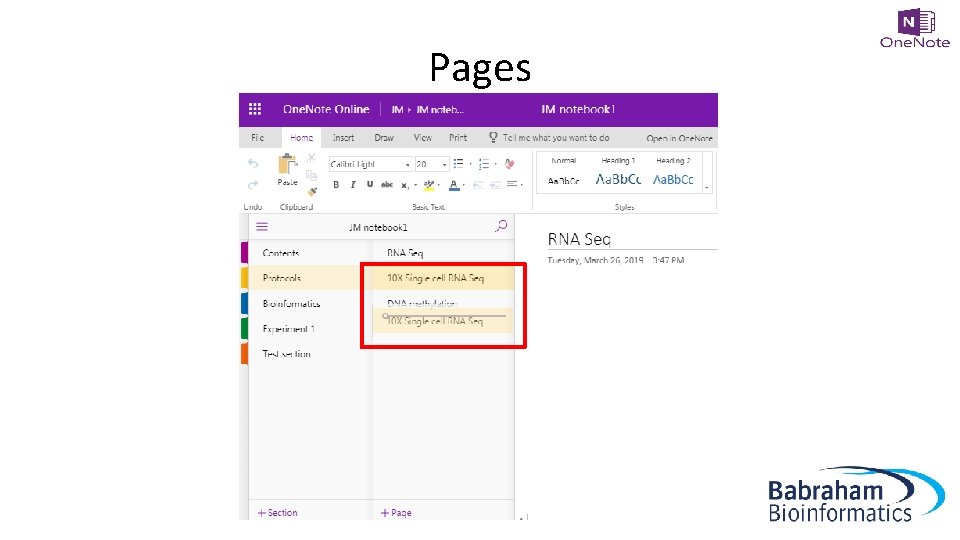Viewport: 960px width, 540px height.
Task: Apply the font color A swatch
Action: [454, 184]
